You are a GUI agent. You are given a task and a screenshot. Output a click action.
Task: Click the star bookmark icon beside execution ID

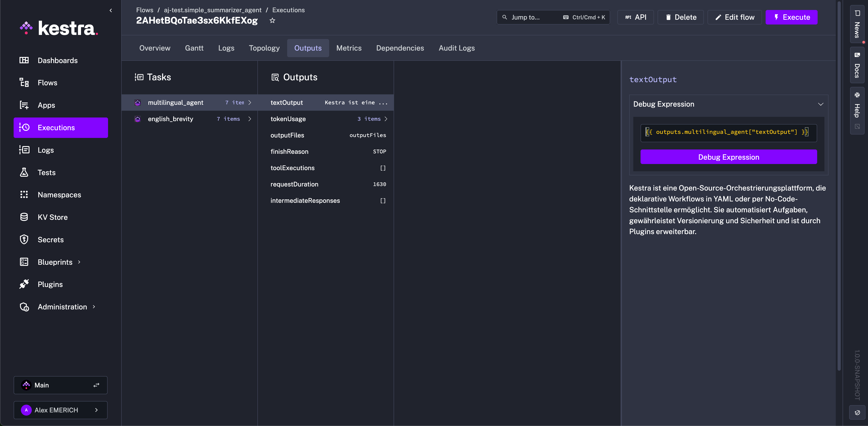coord(272,21)
